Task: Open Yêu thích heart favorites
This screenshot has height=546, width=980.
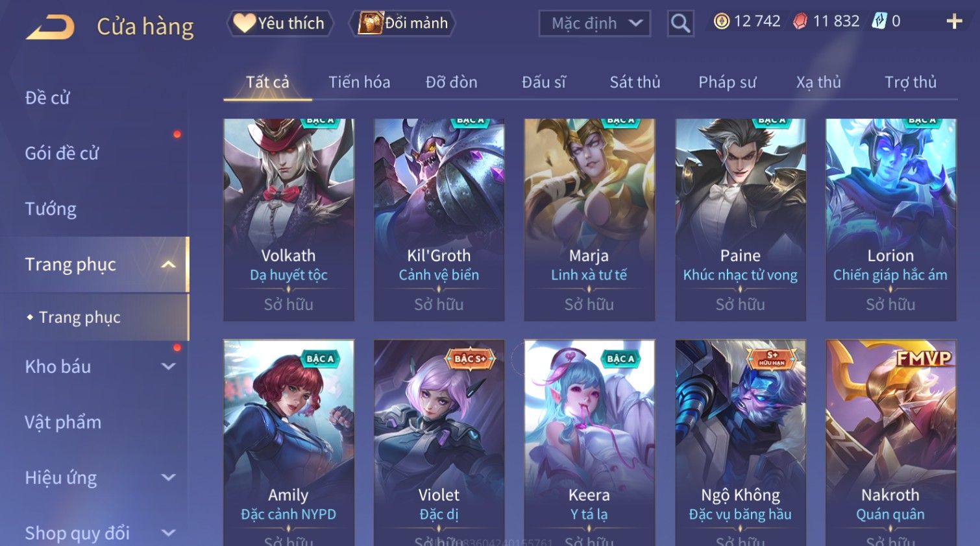Action: click(280, 23)
